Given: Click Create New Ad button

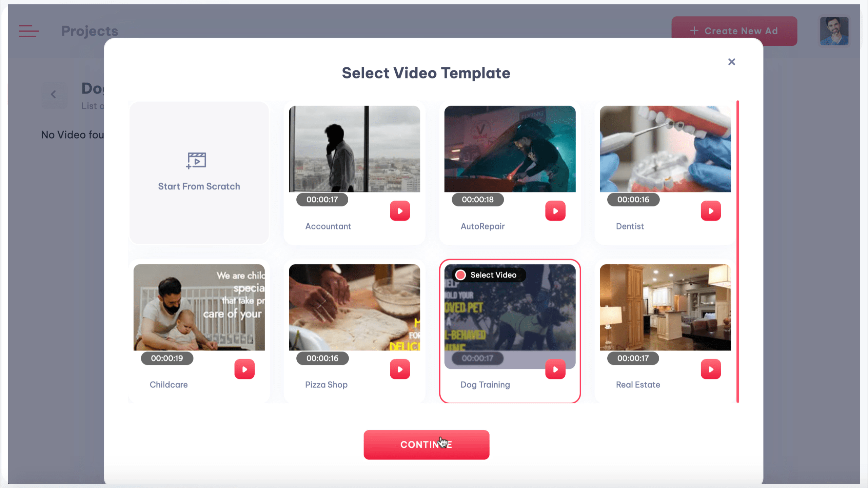Looking at the screenshot, I should click(734, 31).
